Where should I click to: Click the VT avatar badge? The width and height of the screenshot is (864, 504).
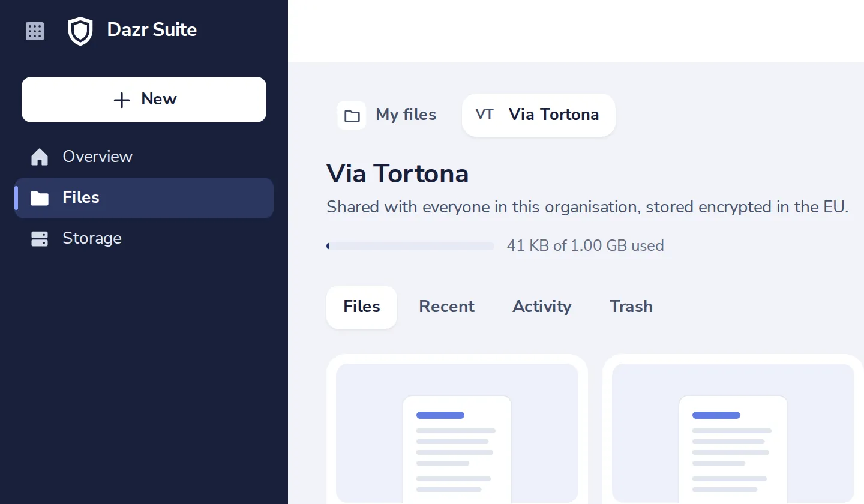(485, 115)
